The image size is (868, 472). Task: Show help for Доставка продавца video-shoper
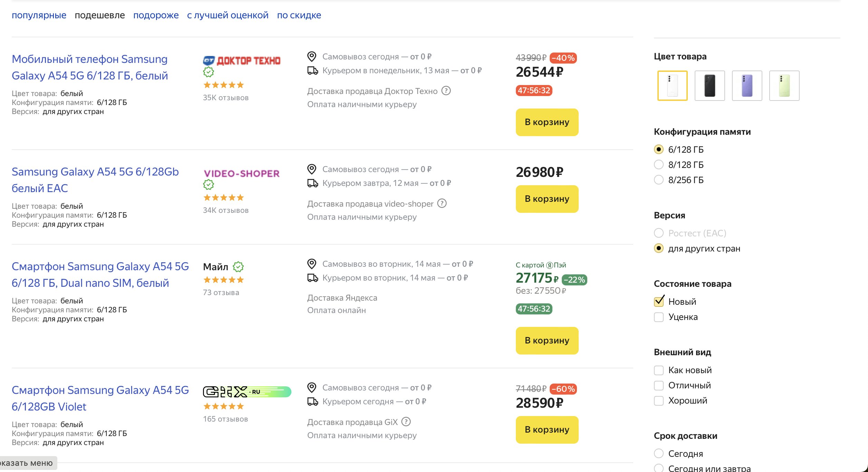[x=442, y=204]
